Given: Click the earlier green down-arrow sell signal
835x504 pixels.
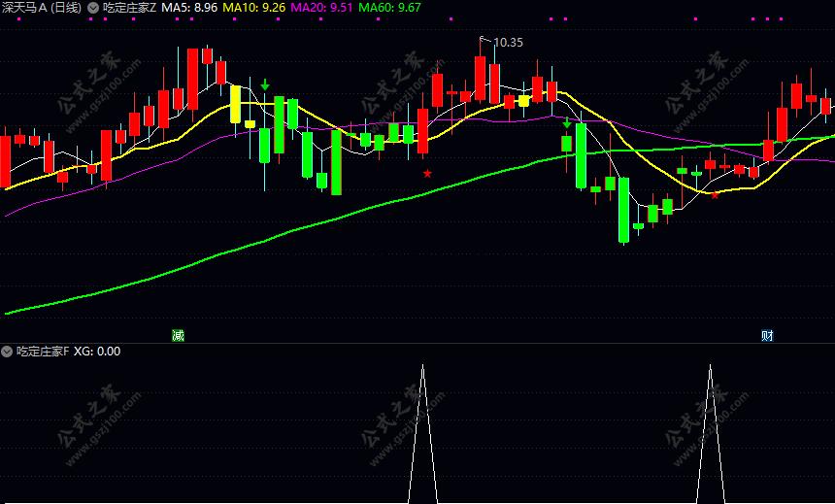Looking at the screenshot, I should (x=265, y=84).
